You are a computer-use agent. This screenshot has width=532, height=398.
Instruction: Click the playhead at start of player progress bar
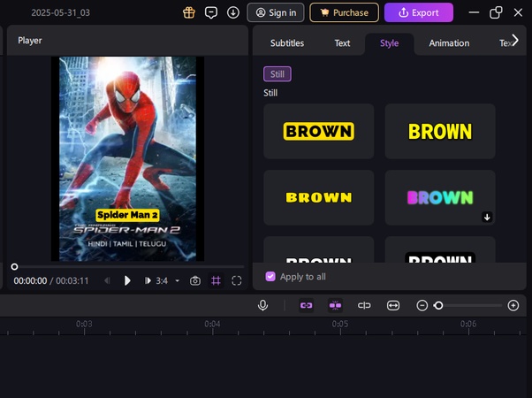click(14, 267)
